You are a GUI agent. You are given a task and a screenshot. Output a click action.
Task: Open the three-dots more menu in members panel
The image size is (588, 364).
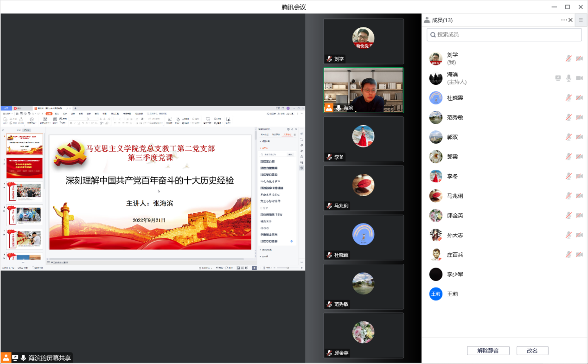(564, 20)
